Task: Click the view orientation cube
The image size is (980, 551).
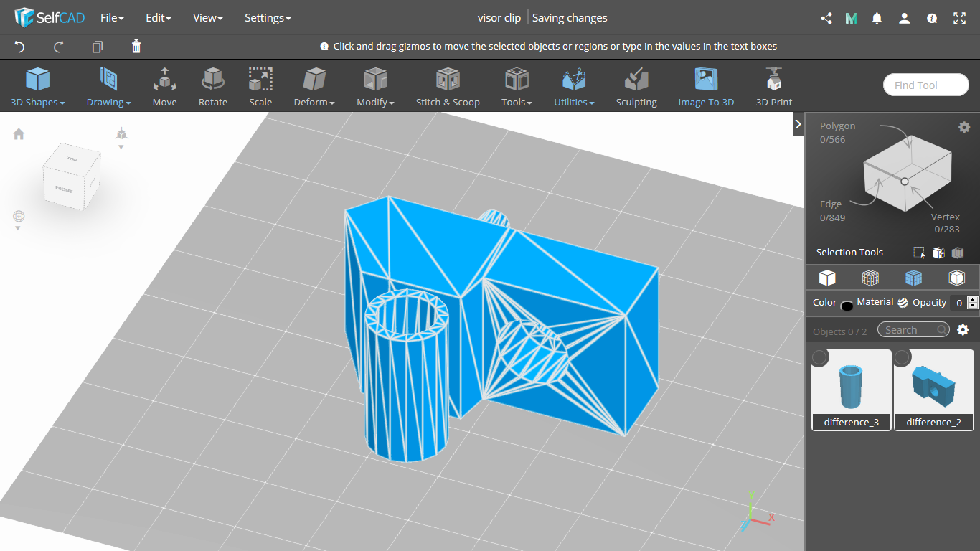Action: 72,177
